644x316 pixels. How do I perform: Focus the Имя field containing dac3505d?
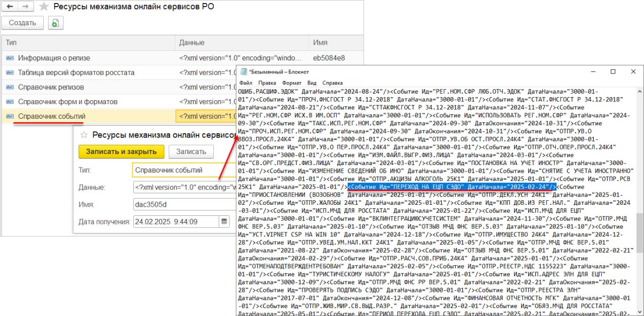point(185,204)
